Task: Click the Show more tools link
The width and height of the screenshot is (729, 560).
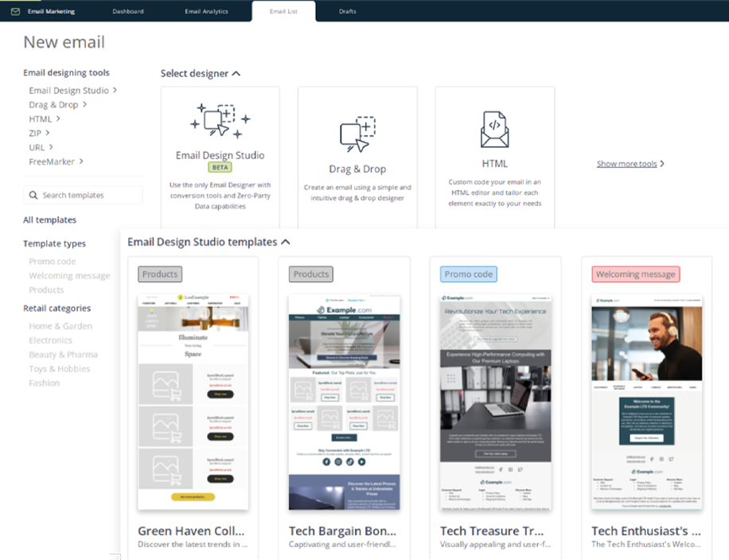Action: point(630,164)
